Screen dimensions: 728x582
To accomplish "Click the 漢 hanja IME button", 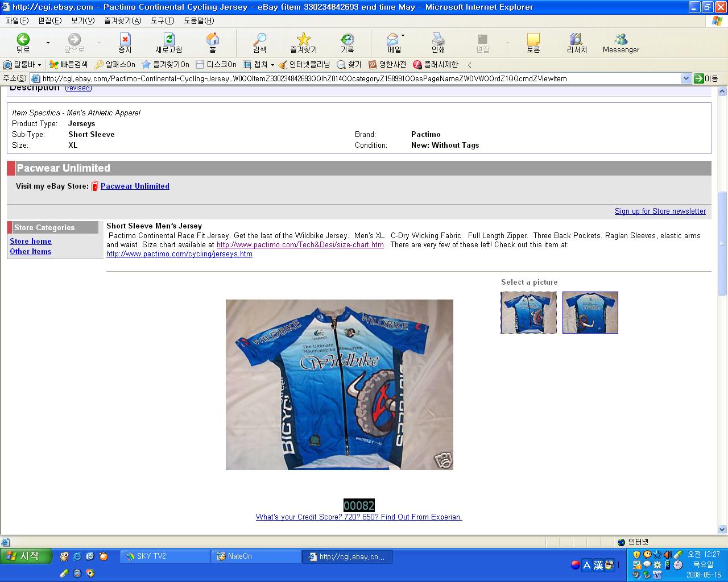I will 598,565.
